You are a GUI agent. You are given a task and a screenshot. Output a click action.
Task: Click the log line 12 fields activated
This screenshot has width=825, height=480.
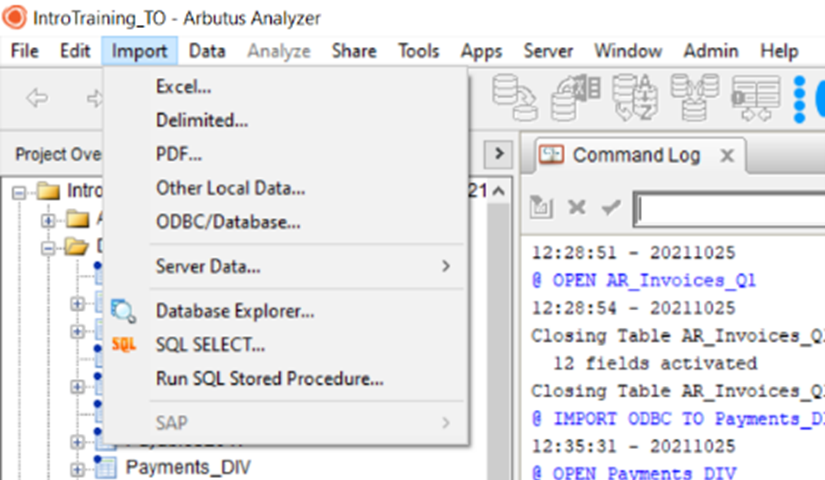[x=655, y=363]
